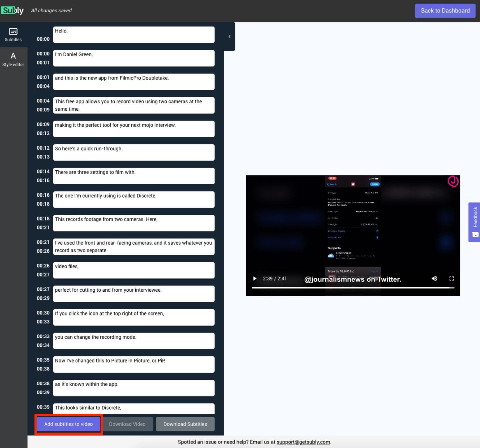
Task: Collapse the subtitles panel with chevron
Action: 229,36
